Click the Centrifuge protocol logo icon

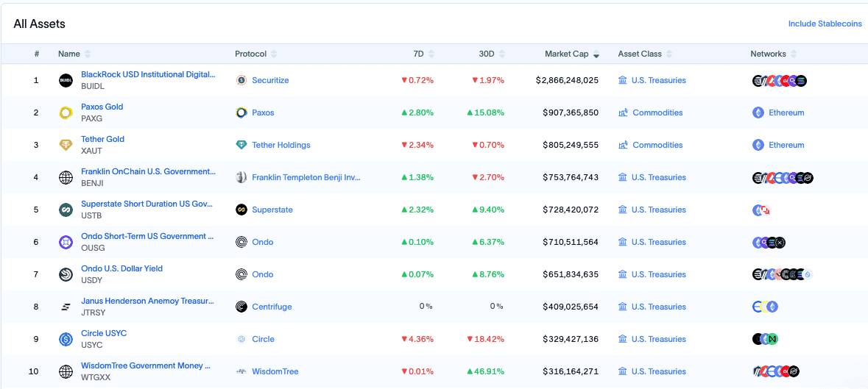tap(241, 307)
